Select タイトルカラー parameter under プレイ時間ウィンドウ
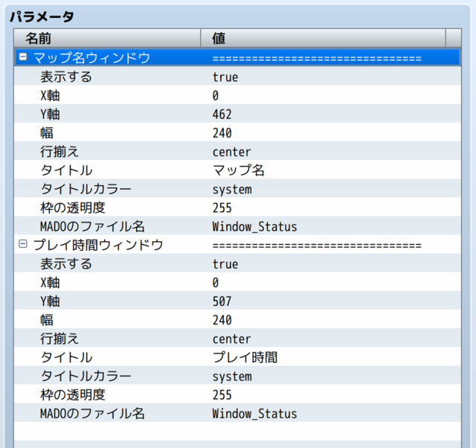476x448 pixels. (86, 376)
